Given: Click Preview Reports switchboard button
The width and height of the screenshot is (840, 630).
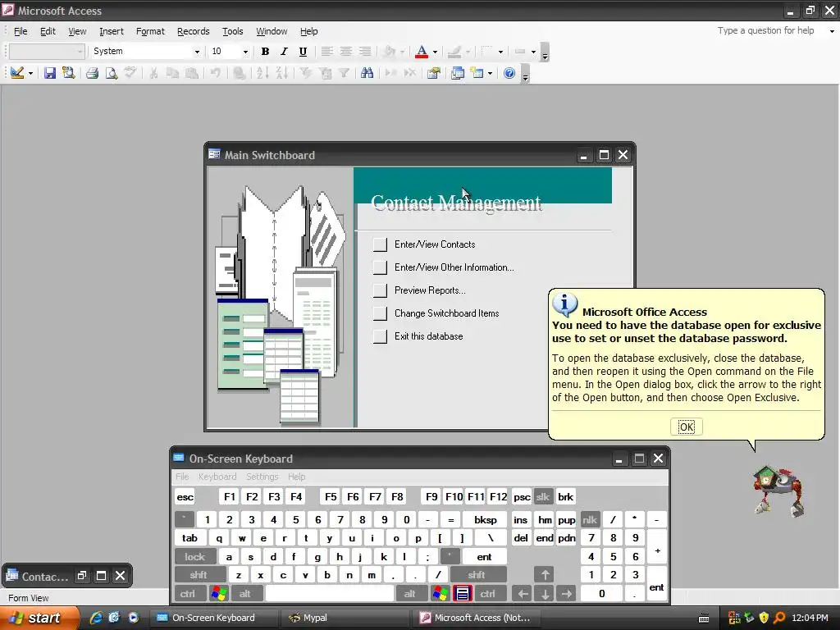Looking at the screenshot, I should point(380,290).
